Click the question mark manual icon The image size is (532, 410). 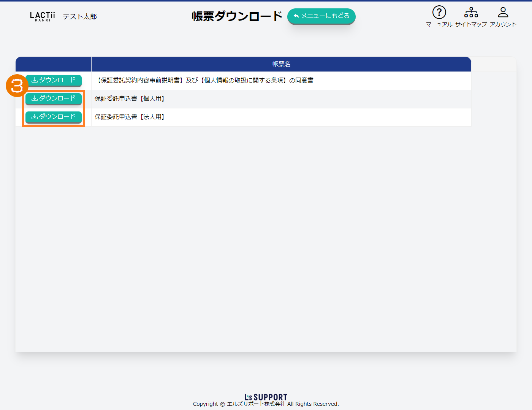439,12
